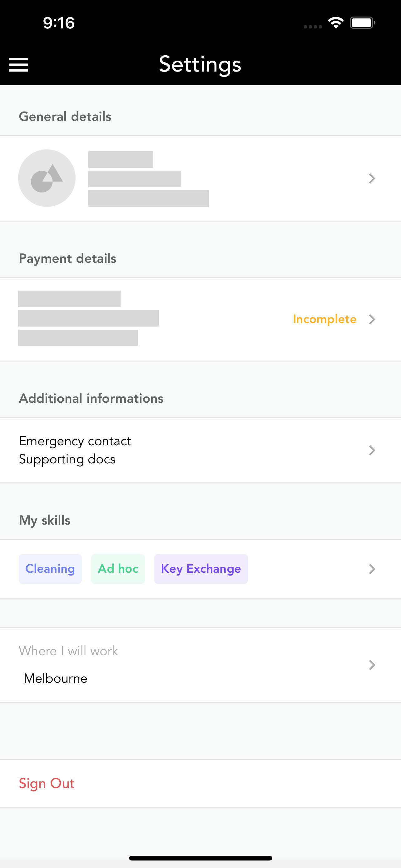Tap the Melbourne work location

[x=56, y=678]
